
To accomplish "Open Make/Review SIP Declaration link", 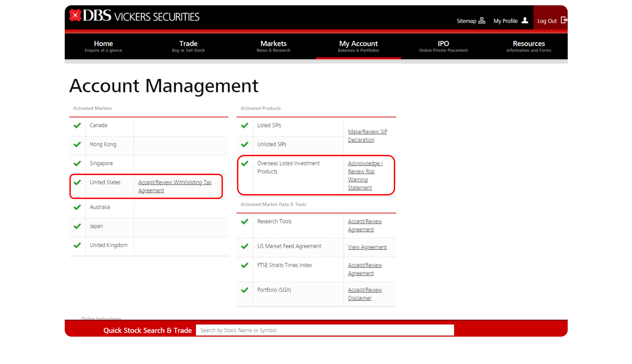I will coord(367,136).
